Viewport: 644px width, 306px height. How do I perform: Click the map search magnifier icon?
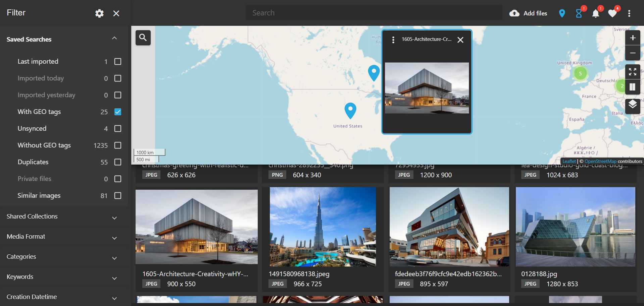[143, 38]
